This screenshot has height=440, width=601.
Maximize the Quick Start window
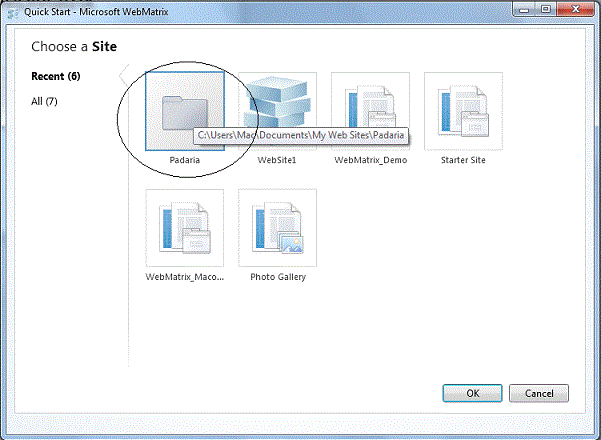click(546, 10)
